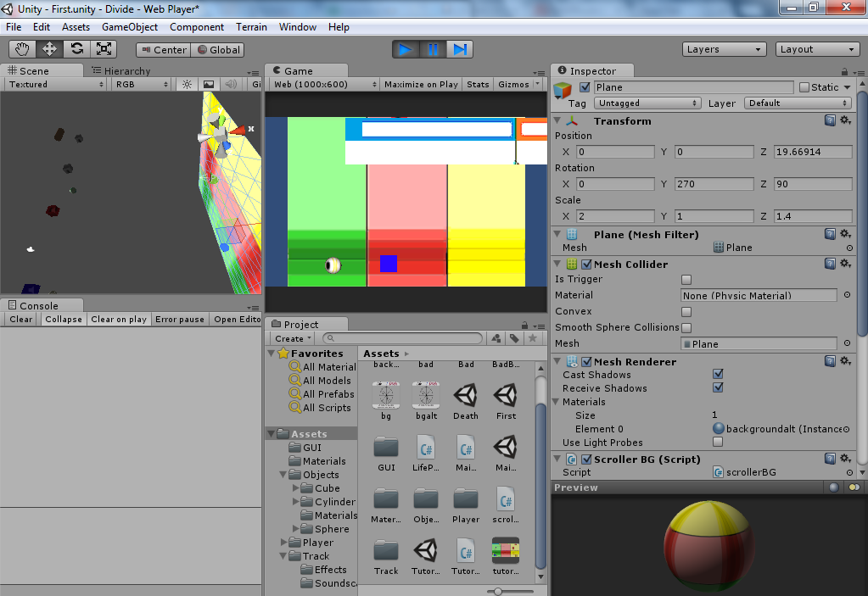
Task: Toggle the Plane object active checkbox
Action: [x=585, y=87]
